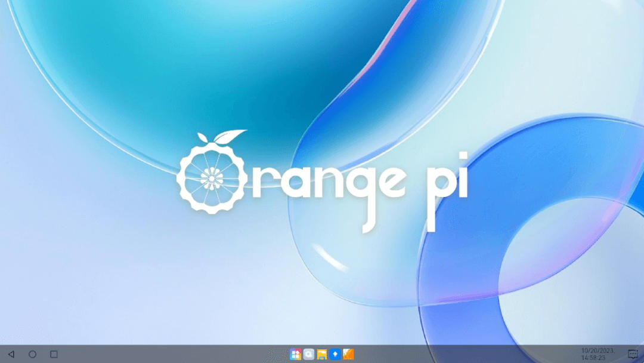Click the clock time 14:58:23

pos(593,358)
